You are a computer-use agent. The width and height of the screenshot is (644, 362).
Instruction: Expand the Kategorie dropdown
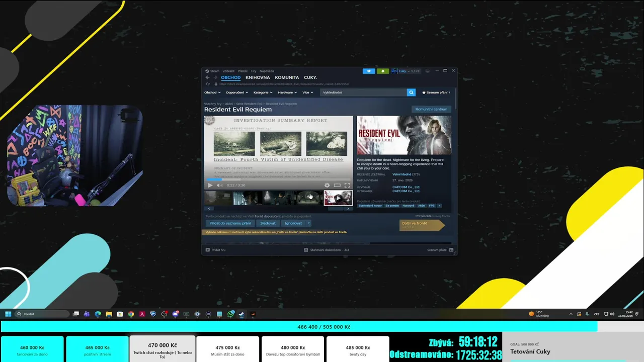tap(263, 93)
